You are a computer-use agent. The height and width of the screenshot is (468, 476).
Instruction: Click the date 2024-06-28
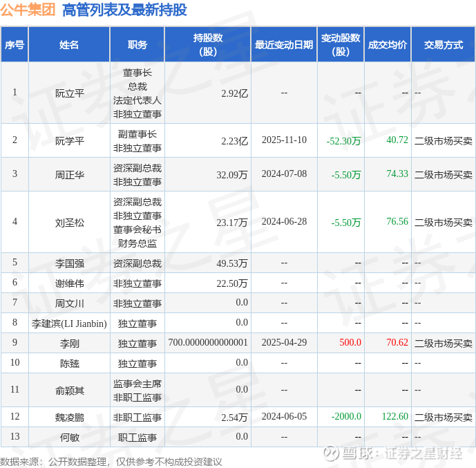[x=284, y=222]
